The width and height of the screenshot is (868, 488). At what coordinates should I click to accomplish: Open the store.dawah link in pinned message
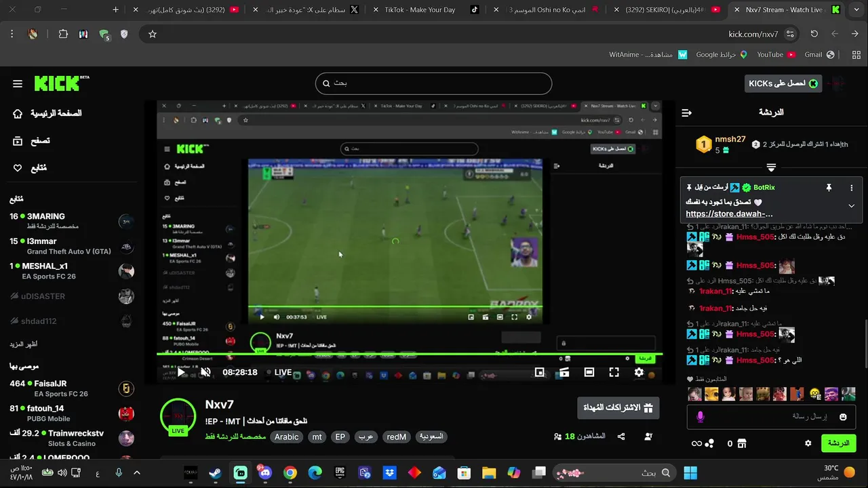pyautogui.click(x=729, y=213)
